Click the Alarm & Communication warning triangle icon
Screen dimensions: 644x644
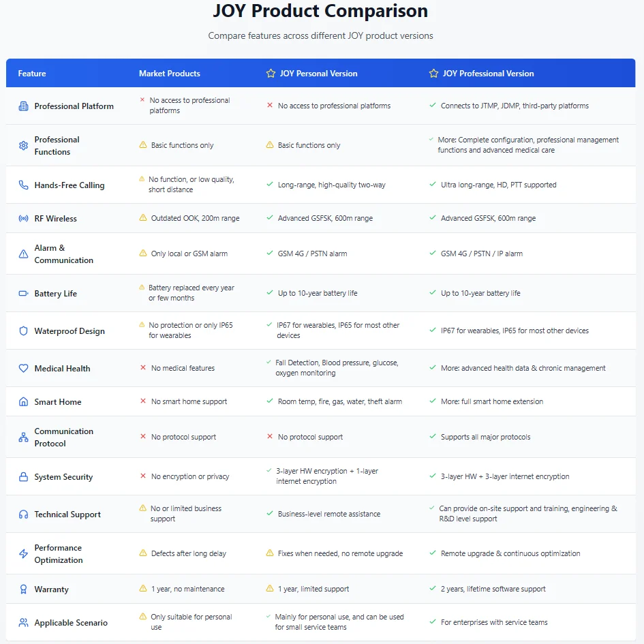click(23, 254)
